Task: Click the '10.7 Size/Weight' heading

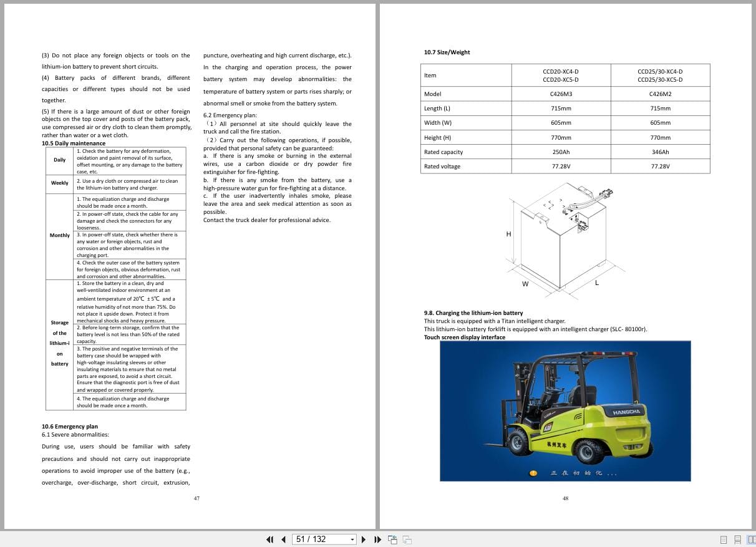Action: point(447,52)
